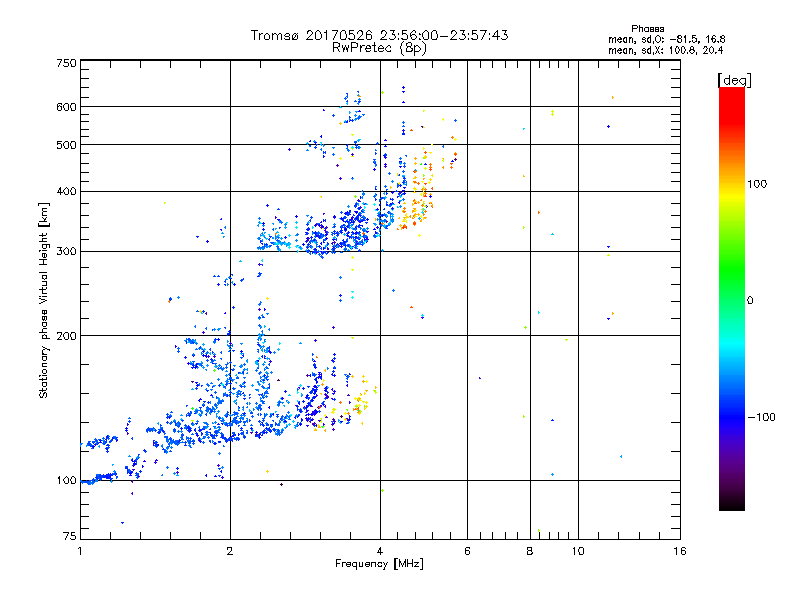Click the '750' y-axis tick label
Image resolution: width=800 pixels, height=600 pixels.
(67, 63)
